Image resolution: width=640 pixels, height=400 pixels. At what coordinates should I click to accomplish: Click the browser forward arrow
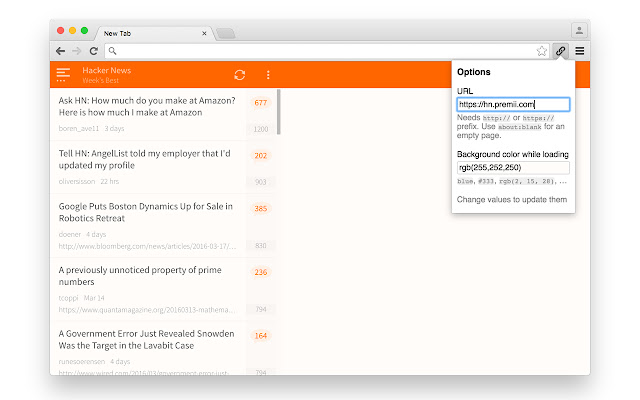point(77,51)
